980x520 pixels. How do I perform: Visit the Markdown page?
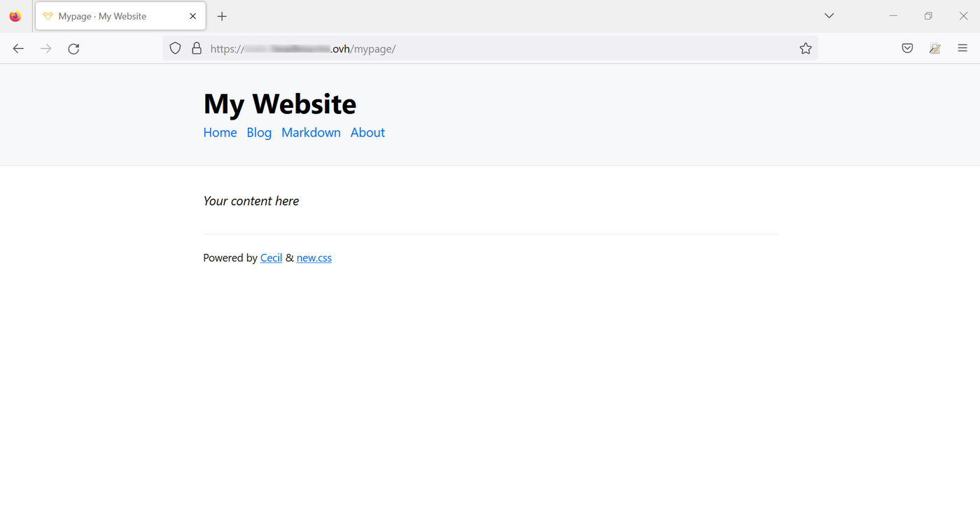tap(311, 132)
